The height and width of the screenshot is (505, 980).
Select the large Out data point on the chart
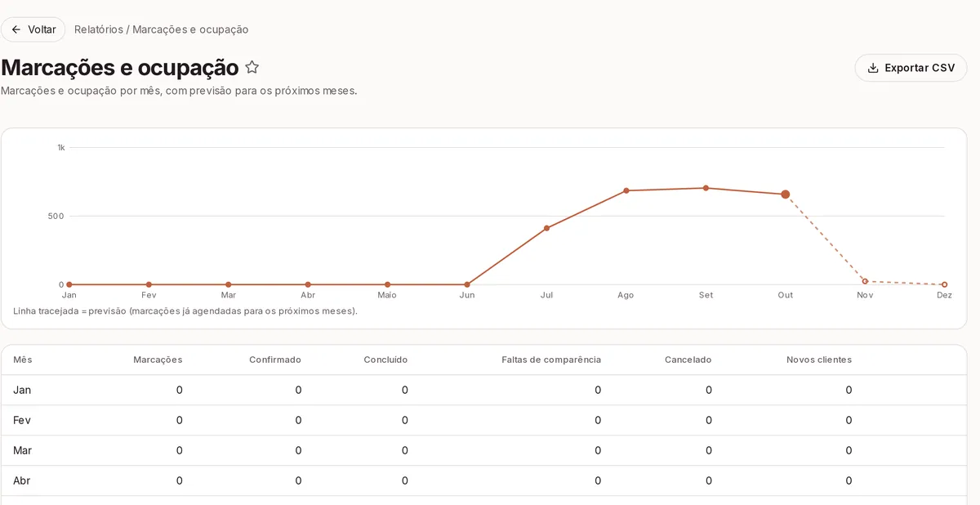[x=786, y=194]
